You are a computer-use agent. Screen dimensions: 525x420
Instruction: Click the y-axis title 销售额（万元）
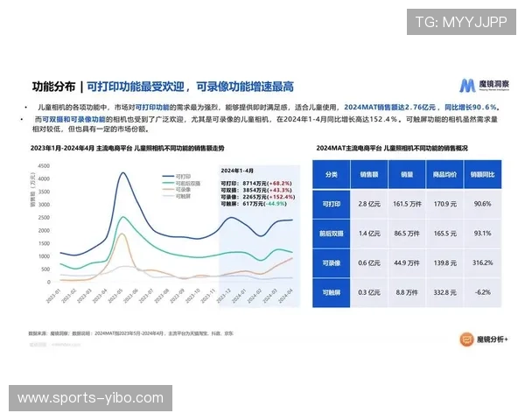pyautogui.click(x=33, y=190)
